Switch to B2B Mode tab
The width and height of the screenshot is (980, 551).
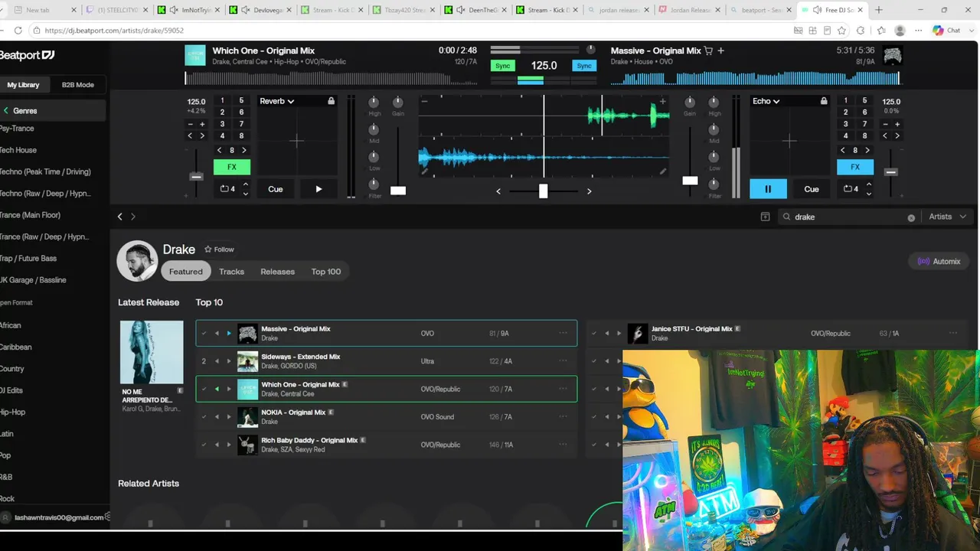click(x=78, y=85)
